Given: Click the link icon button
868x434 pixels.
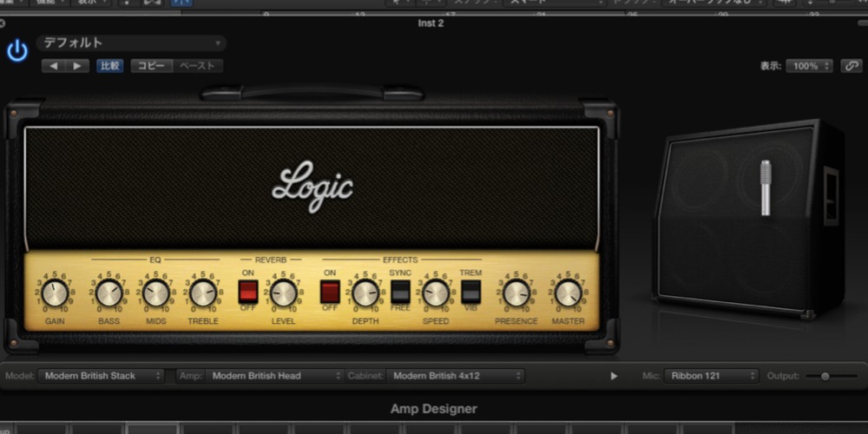Looking at the screenshot, I should click(851, 66).
